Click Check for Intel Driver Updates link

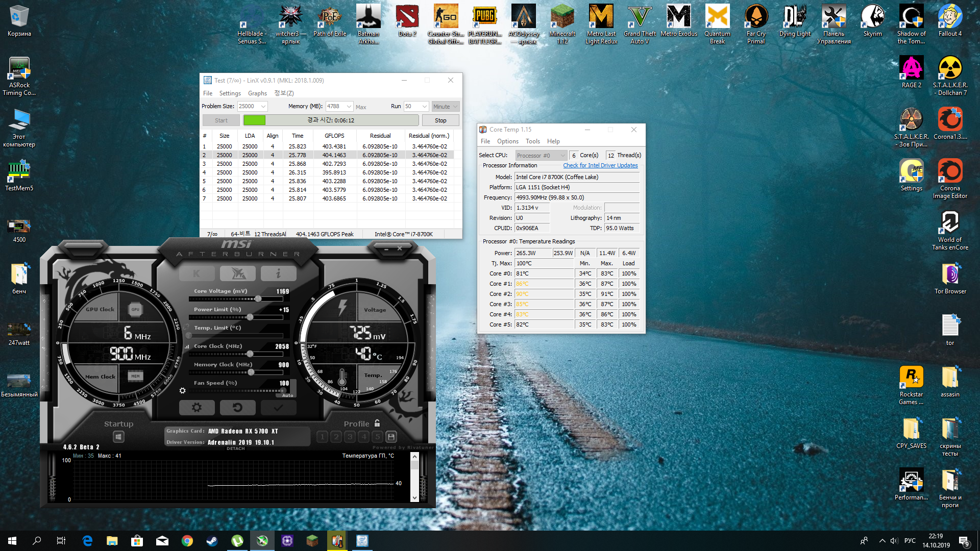(600, 165)
